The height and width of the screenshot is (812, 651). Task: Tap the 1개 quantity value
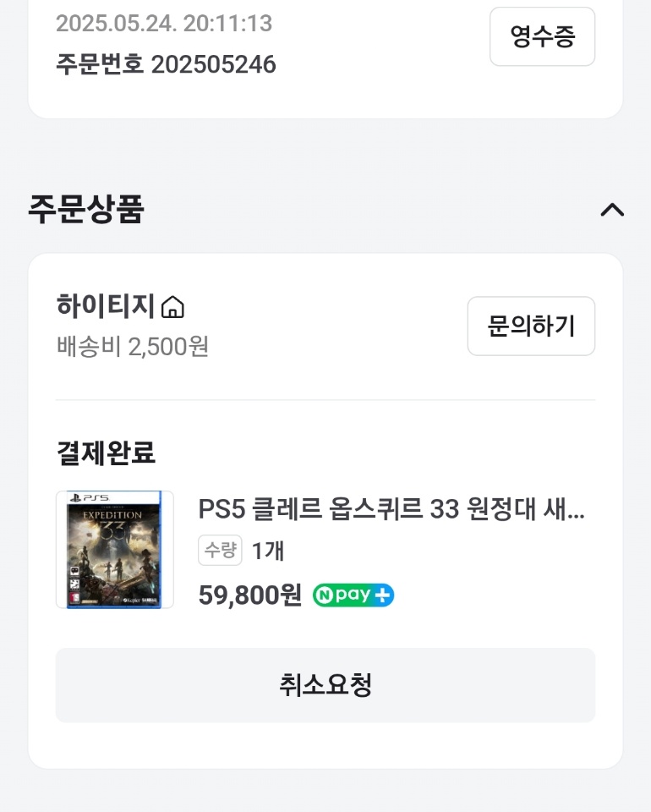point(268,551)
